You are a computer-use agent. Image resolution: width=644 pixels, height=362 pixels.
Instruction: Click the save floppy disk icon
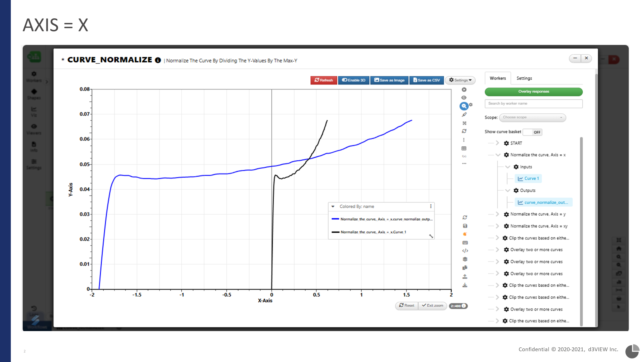[465, 226]
